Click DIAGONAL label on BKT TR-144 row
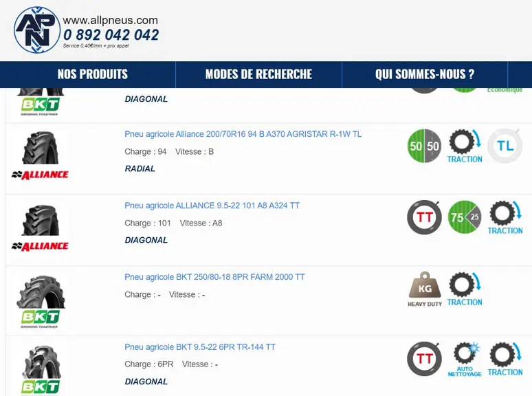Image resolution: width=532 pixels, height=396 pixels. 146,382
